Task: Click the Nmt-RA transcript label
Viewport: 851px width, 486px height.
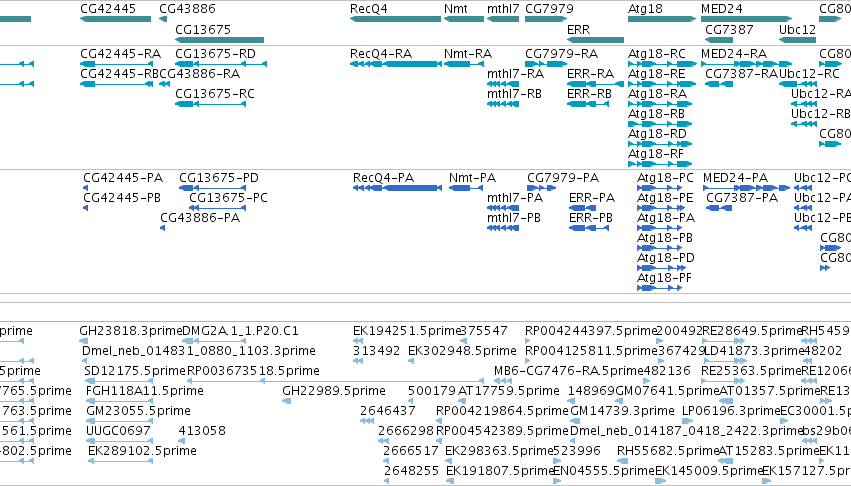Action: [468, 54]
